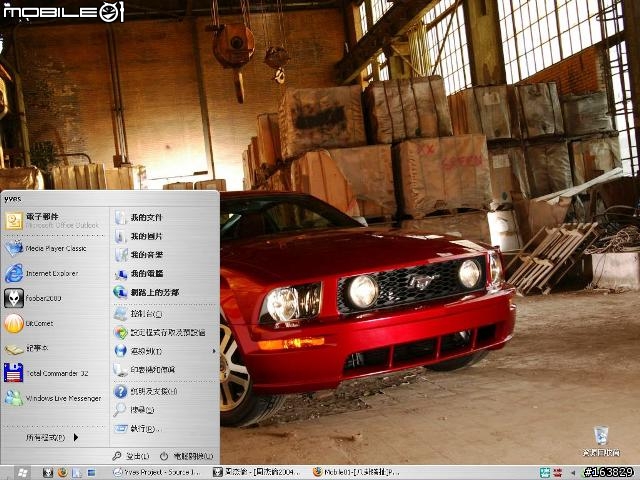Start BitComet from the Start menu
Image resolution: width=640 pixels, height=480 pixels.
pyautogui.click(x=55, y=323)
